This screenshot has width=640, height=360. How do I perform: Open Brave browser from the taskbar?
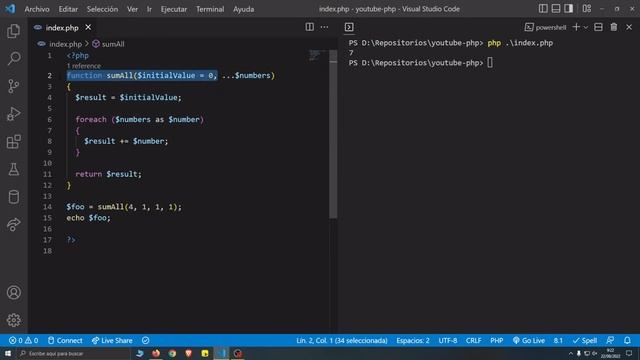click(x=189, y=353)
